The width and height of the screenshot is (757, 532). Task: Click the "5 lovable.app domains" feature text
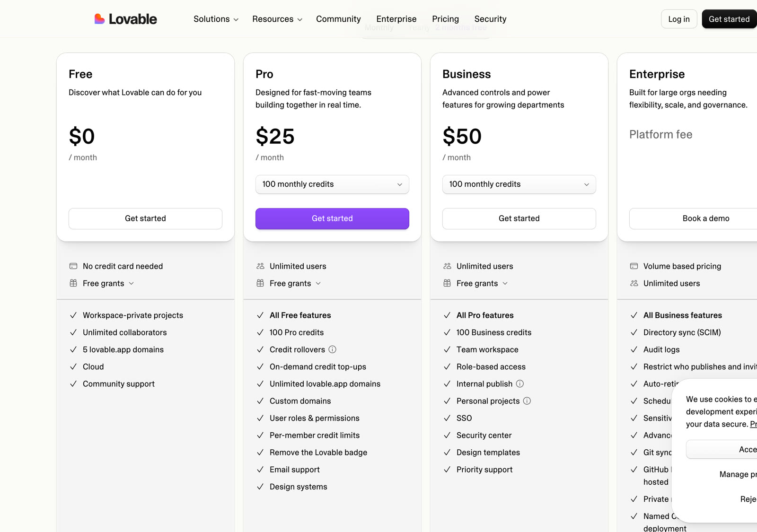(123, 349)
